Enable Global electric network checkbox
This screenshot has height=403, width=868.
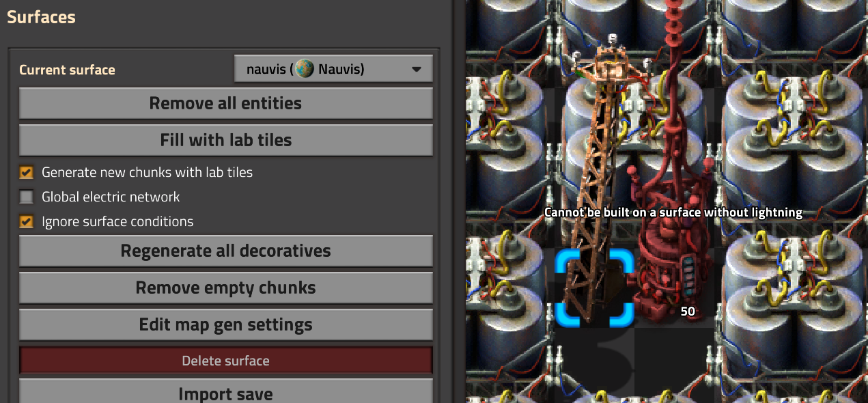pyautogui.click(x=27, y=197)
